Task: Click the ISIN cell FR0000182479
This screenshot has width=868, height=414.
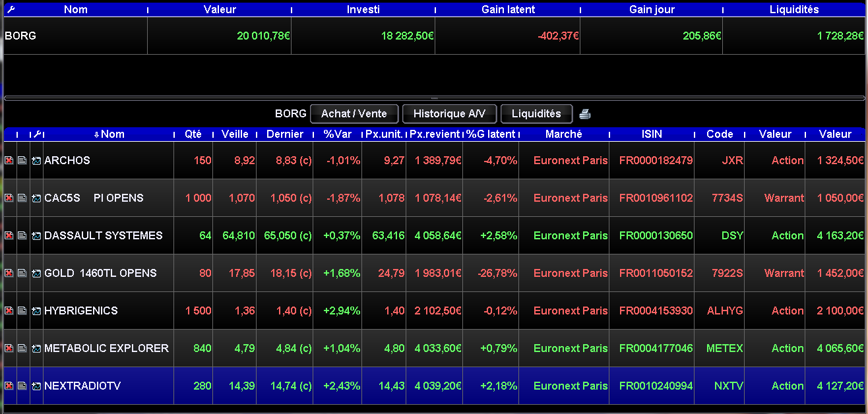Action: click(656, 160)
